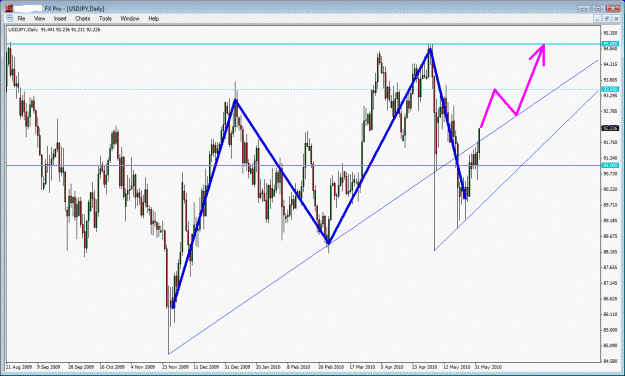Click the dotted-line price label near 93.295
The height and width of the screenshot is (376, 625).
pos(610,89)
